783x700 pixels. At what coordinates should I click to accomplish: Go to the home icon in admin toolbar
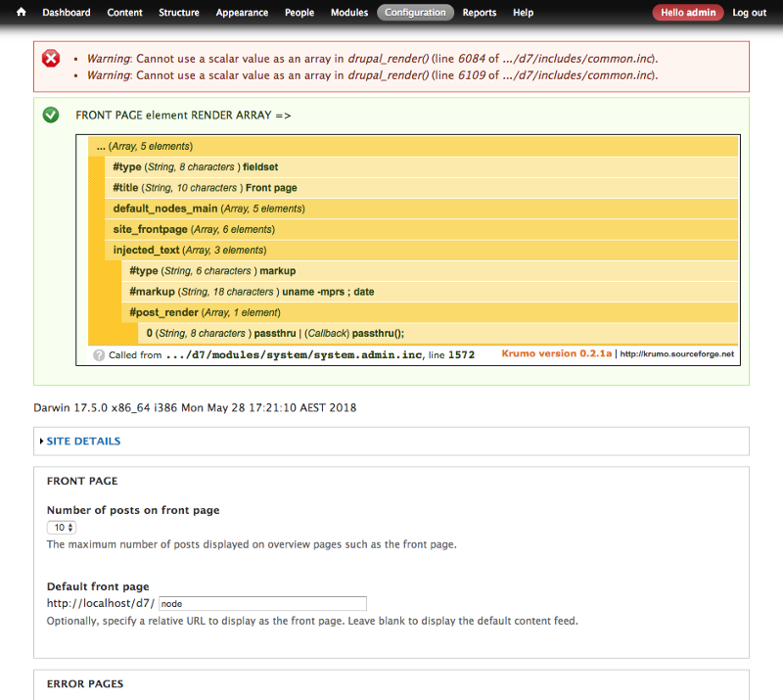pos(21,12)
